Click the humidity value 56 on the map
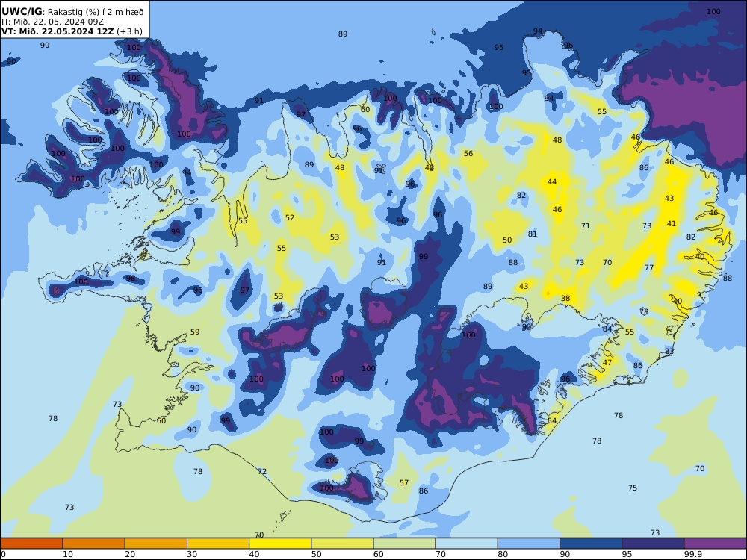The height and width of the screenshot is (560, 747). [x=468, y=153]
